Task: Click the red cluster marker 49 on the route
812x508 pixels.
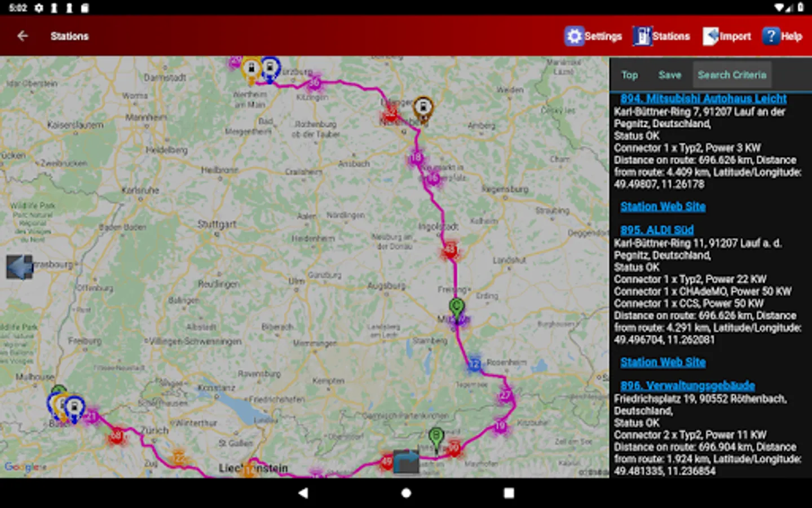Action: [x=386, y=461]
